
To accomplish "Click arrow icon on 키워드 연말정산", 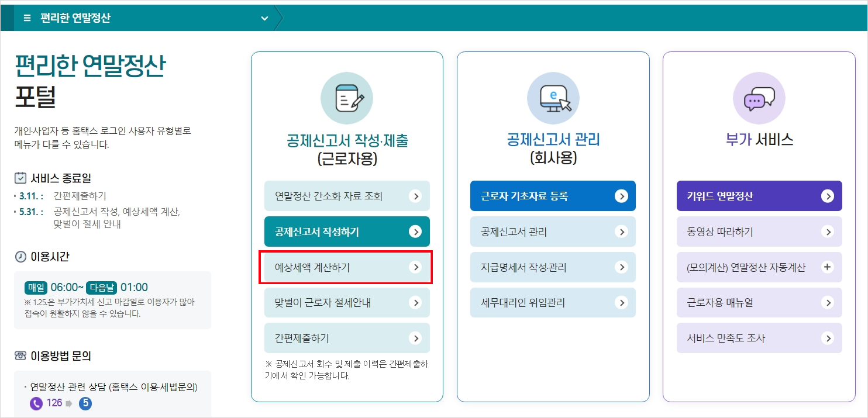I will point(827,196).
